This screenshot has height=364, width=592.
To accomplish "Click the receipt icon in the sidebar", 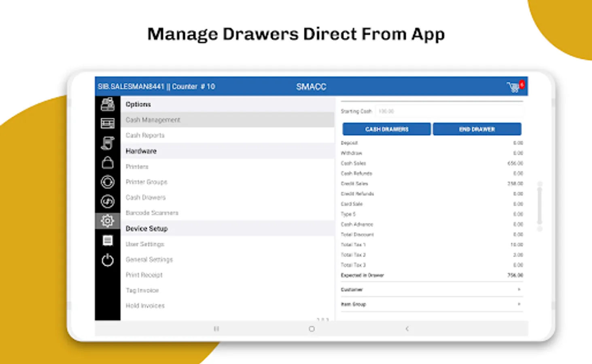I will click(x=107, y=143).
